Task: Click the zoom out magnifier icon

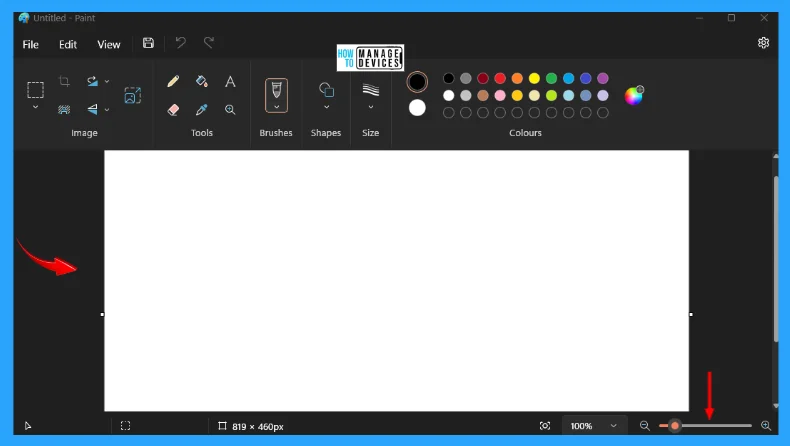Action: click(644, 426)
